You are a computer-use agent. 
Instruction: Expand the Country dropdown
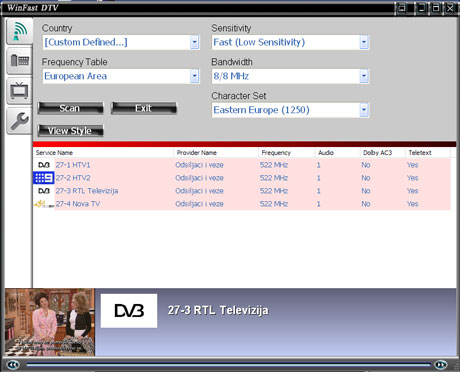coord(195,42)
